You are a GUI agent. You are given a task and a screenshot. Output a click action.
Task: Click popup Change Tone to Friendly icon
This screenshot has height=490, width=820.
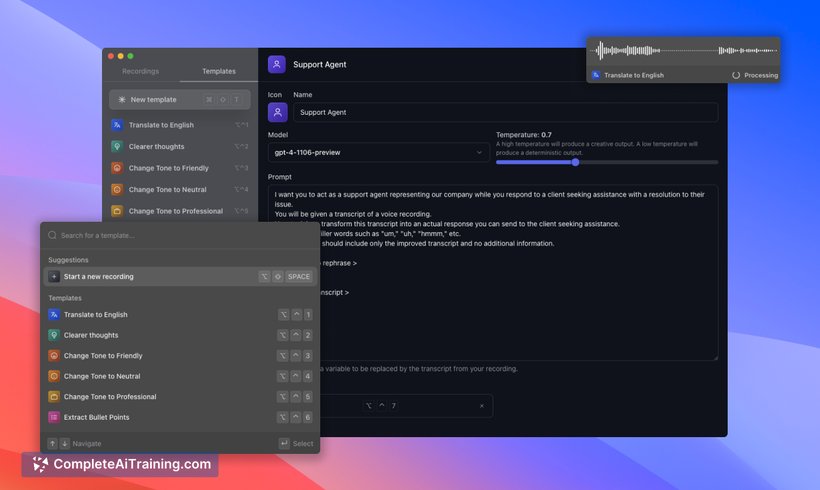pyautogui.click(x=54, y=356)
